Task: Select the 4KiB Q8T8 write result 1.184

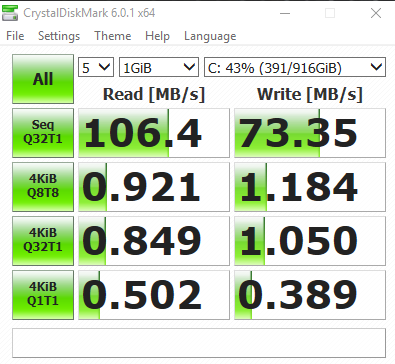Action: tap(310, 187)
